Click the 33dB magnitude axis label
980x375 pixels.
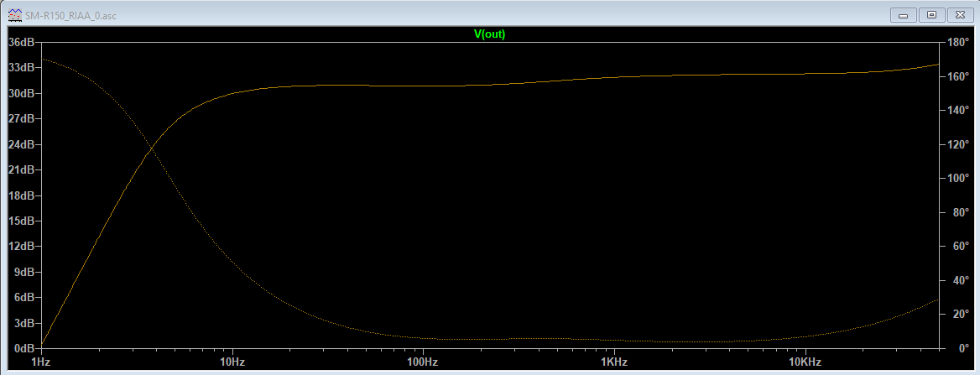(x=21, y=68)
